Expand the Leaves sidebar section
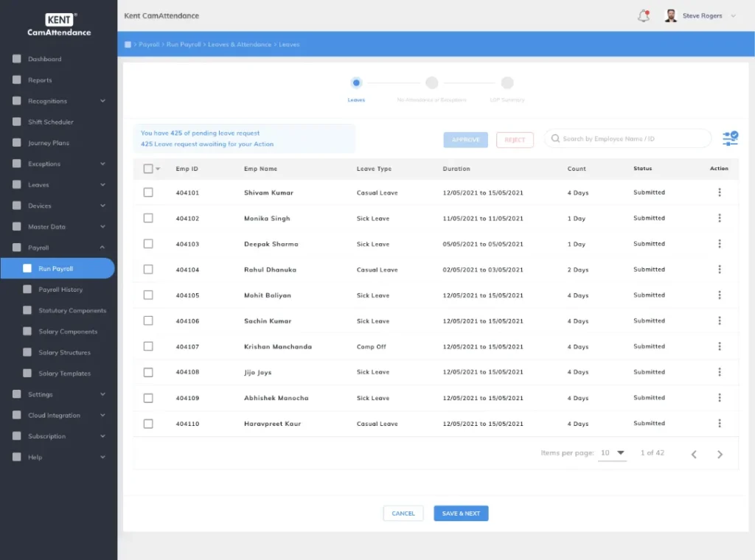 click(x=102, y=185)
